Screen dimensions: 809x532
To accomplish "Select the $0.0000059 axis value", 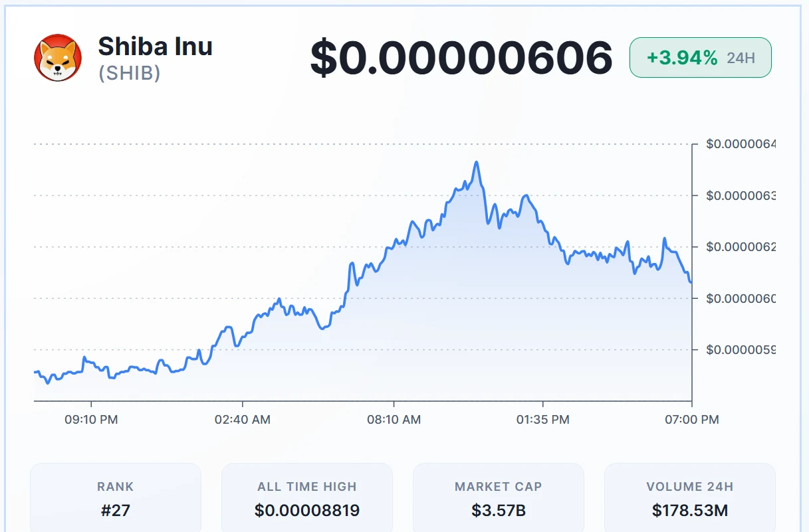I will click(743, 351).
